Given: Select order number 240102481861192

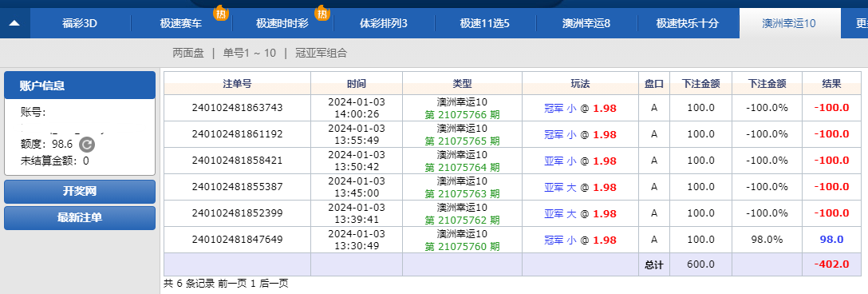Looking at the screenshot, I should point(238,133).
